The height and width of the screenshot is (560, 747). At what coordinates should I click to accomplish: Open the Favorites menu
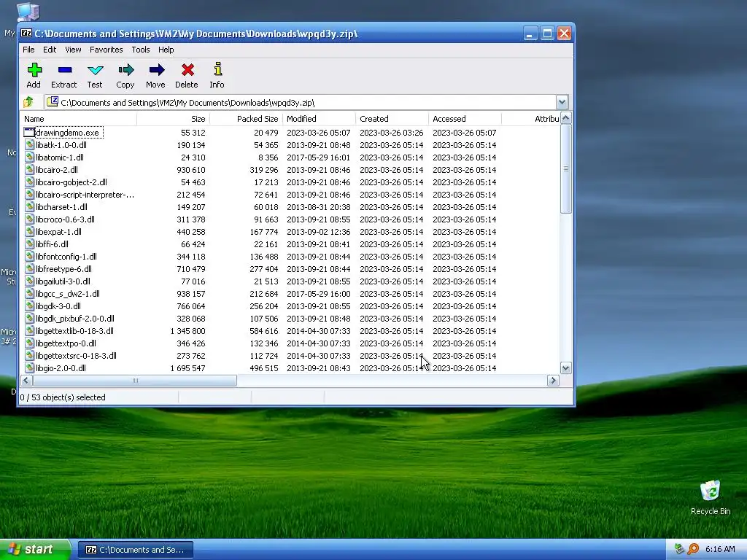107,50
